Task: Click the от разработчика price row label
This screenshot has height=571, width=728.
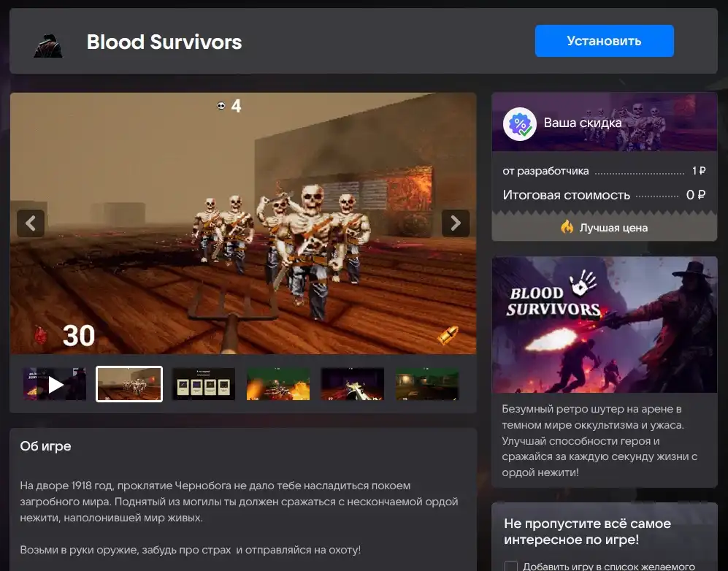Action: click(545, 171)
